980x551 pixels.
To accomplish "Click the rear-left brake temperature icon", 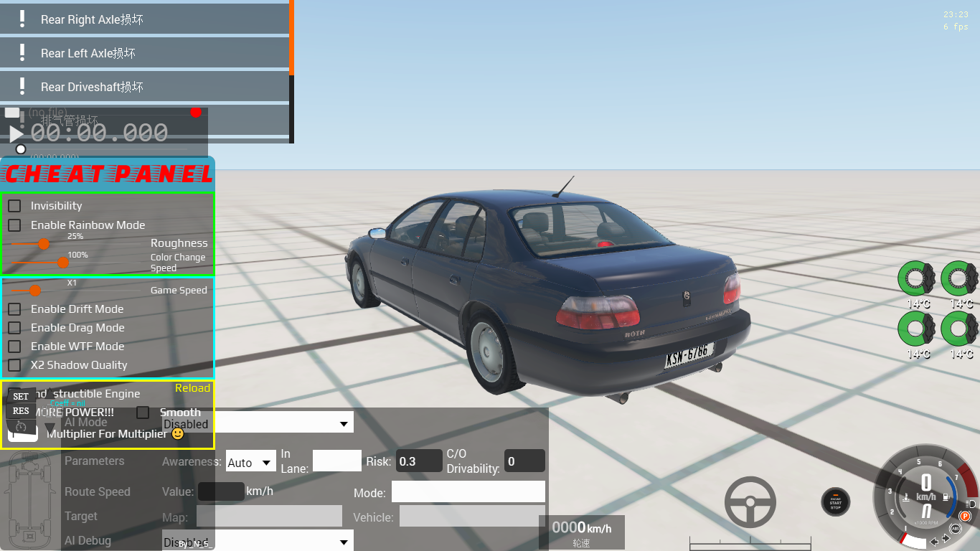I will click(x=915, y=329).
